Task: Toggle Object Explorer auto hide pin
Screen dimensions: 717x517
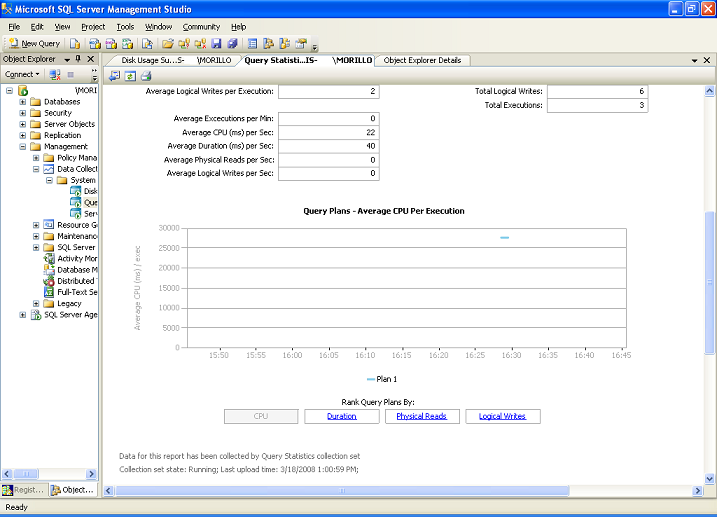Action: pos(78,59)
